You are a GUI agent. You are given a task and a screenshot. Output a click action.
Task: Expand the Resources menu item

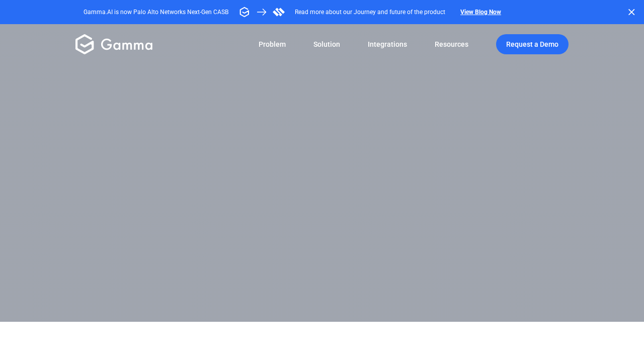pyautogui.click(x=451, y=44)
